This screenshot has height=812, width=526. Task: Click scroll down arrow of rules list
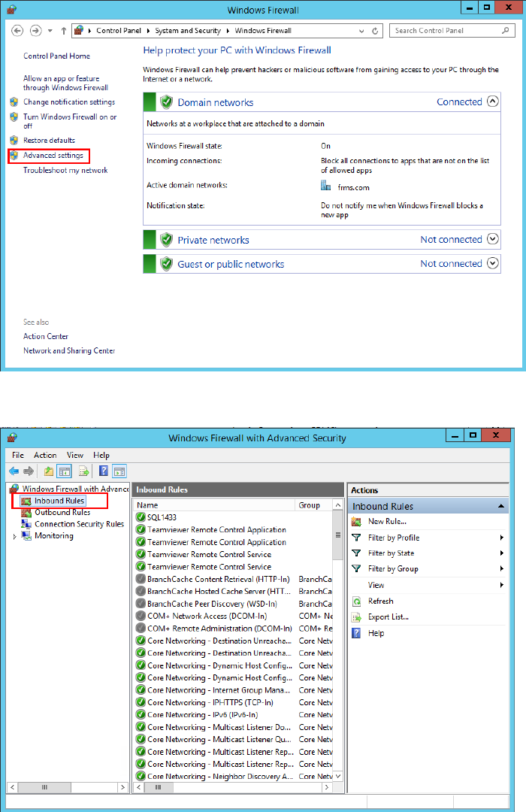point(338,776)
